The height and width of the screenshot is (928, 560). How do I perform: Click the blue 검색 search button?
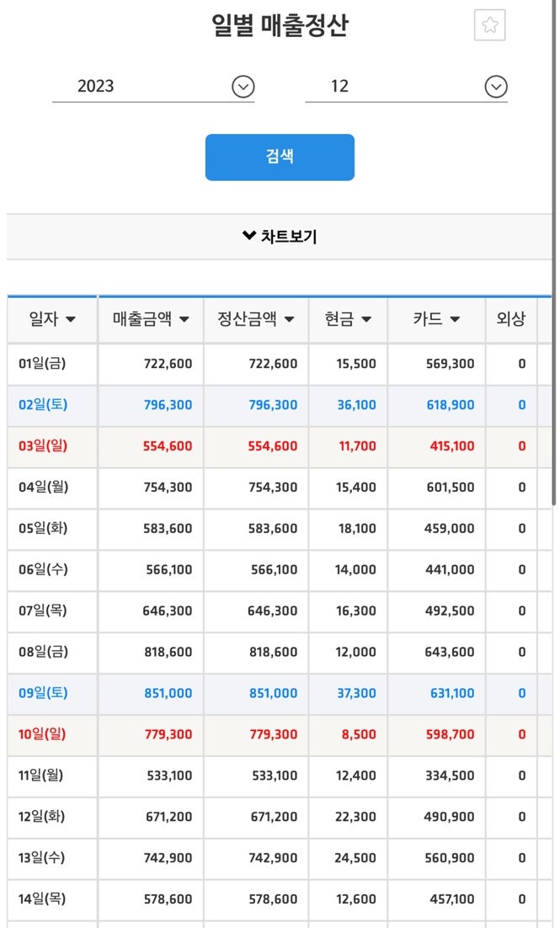pyautogui.click(x=280, y=157)
